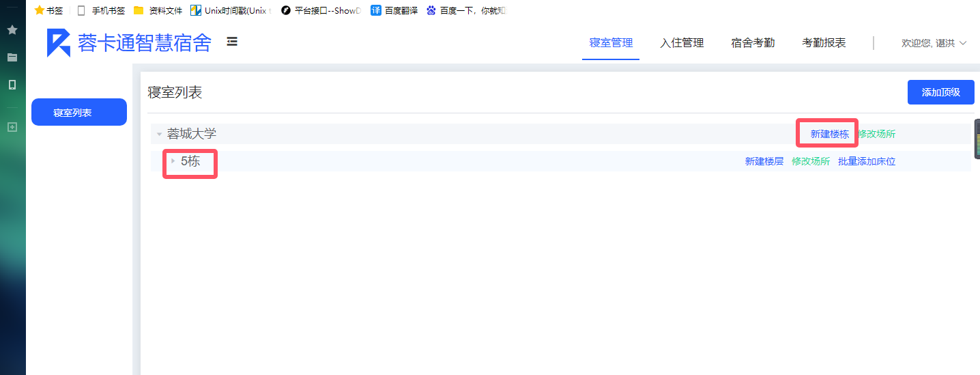Viewport: 980px width, 375px height.
Task: Switch to the 入住管理 tab
Action: tap(682, 43)
